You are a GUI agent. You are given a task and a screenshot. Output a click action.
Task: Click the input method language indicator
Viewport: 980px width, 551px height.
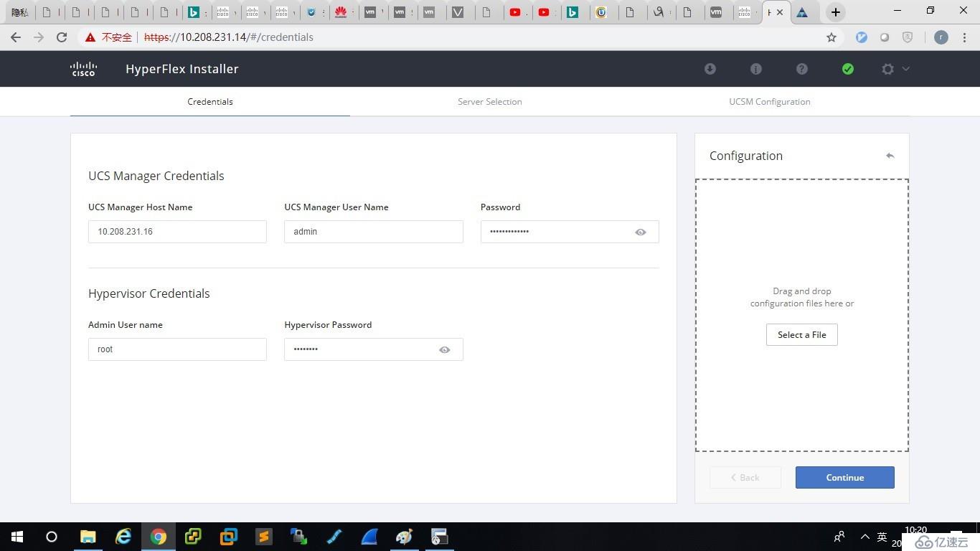pos(882,537)
